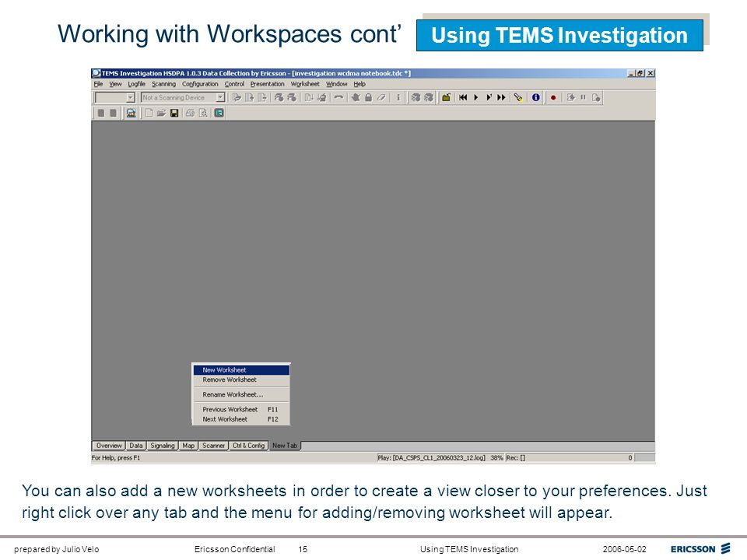Click the small info 'i' toolbar icon

[398, 98]
